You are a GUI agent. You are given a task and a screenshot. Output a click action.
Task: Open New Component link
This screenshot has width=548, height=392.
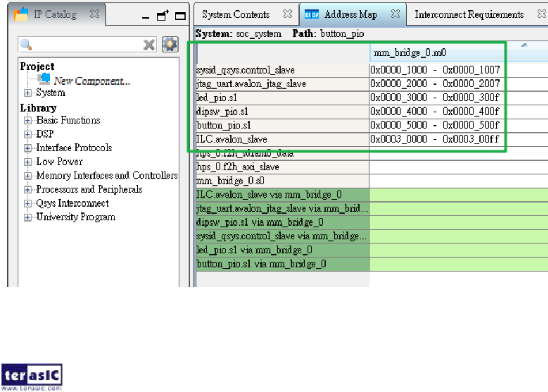(92, 81)
